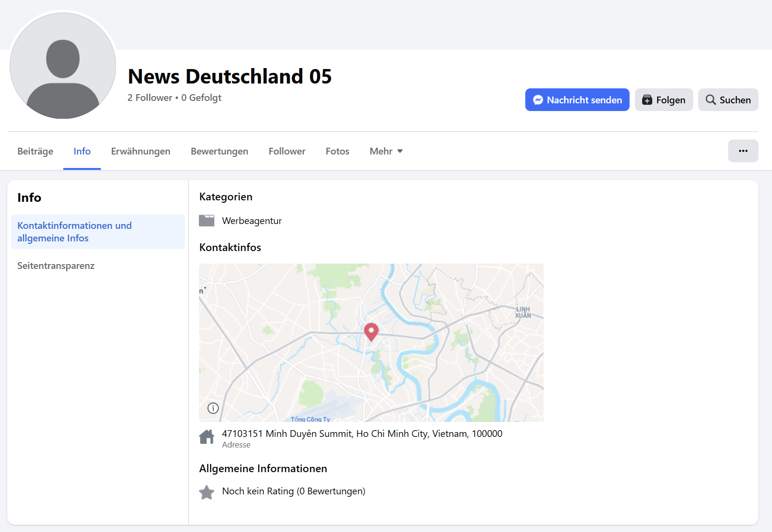
Task: Click the folder icon beside Werbeagentur
Action: tap(207, 221)
